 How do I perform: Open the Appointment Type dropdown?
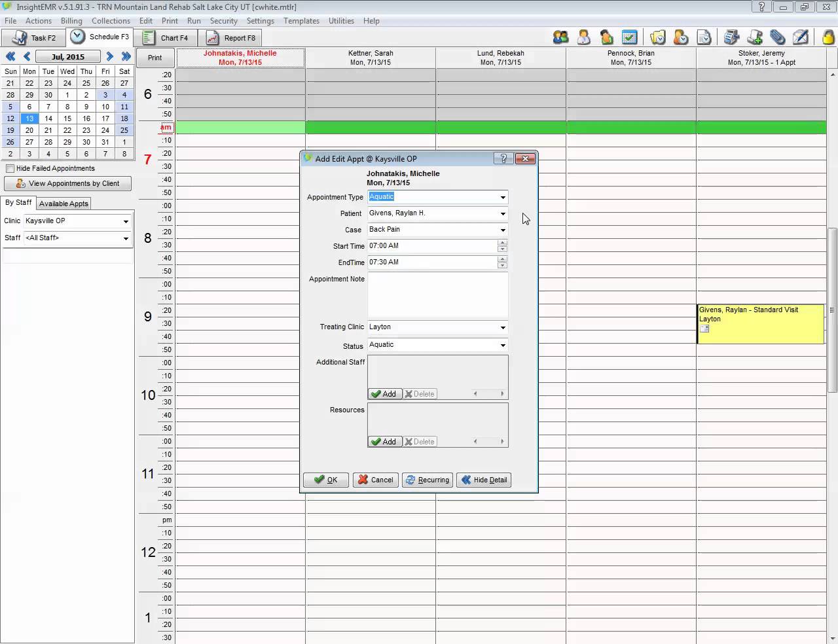tap(503, 197)
